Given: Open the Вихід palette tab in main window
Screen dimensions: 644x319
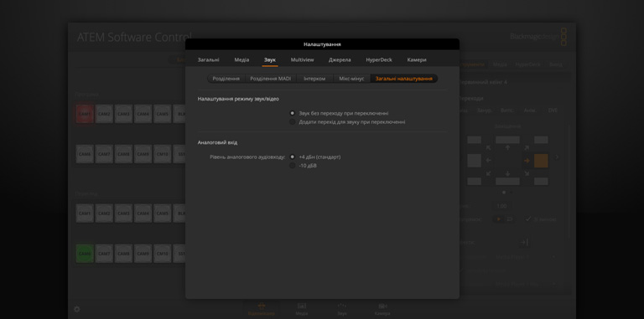Looking at the screenshot, I should tap(555, 64).
